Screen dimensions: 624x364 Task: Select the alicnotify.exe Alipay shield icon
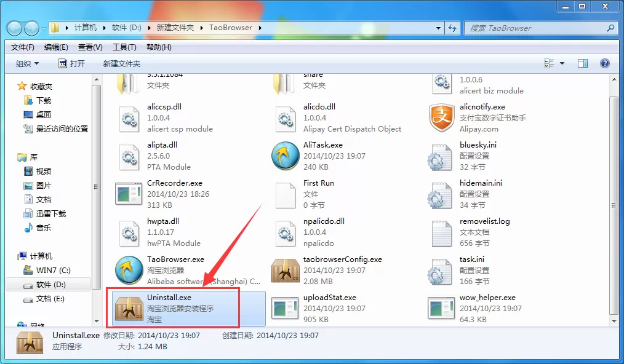coord(442,118)
